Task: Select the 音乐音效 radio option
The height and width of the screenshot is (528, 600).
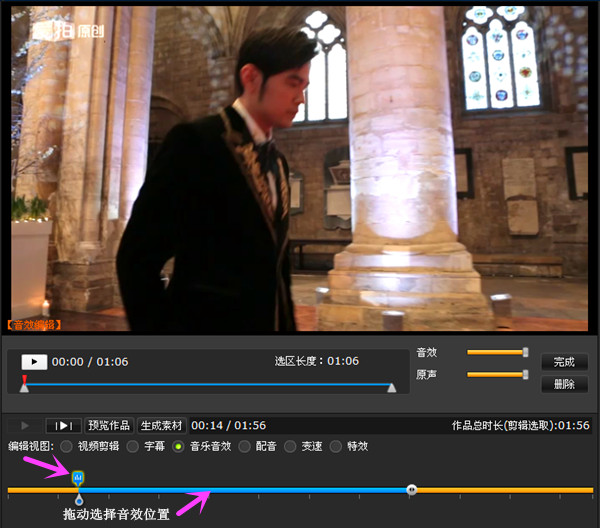Action: click(178, 446)
